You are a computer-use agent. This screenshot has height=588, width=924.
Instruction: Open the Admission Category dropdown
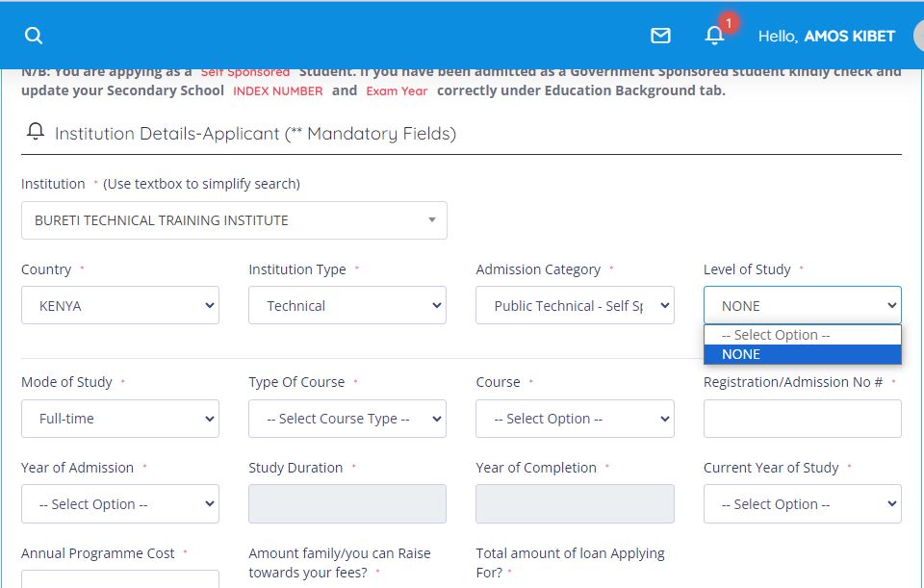click(x=575, y=305)
